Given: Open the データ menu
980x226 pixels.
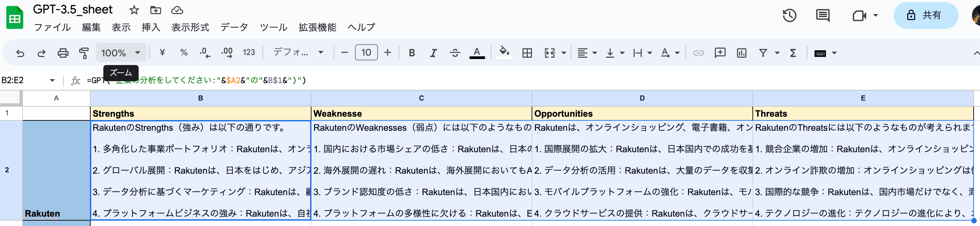Looking at the screenshot, I should [x=234, y=27].
